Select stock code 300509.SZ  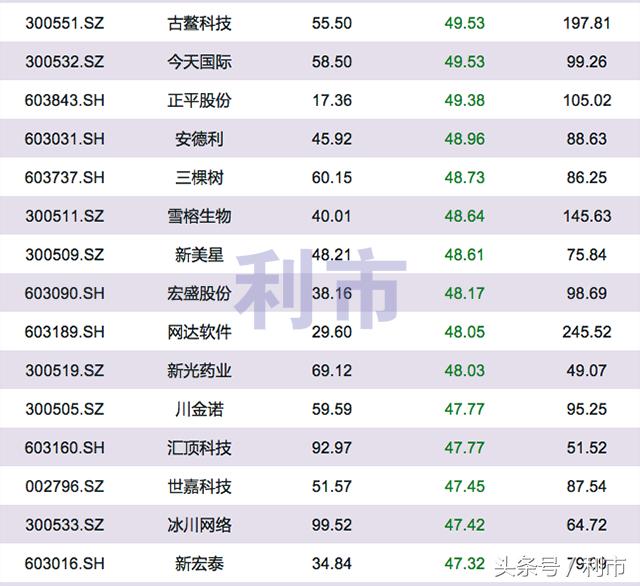64,255
